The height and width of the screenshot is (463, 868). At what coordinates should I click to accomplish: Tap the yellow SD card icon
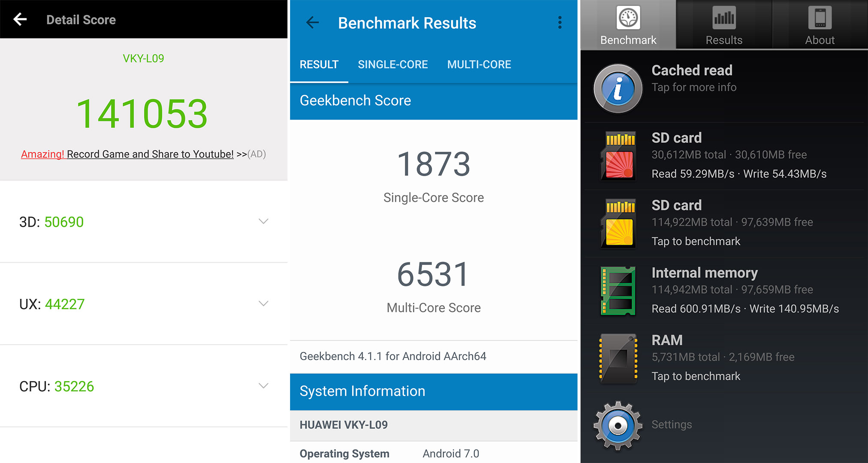(618, 223)
